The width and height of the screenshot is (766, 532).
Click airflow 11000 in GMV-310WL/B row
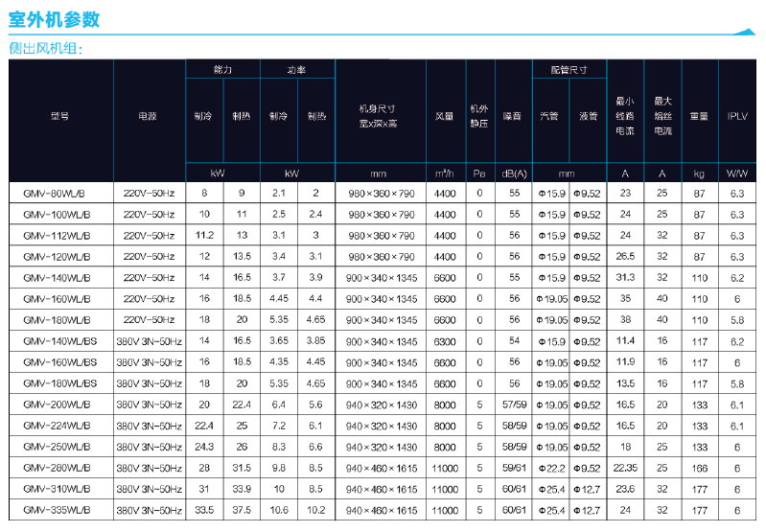point(445,490)
